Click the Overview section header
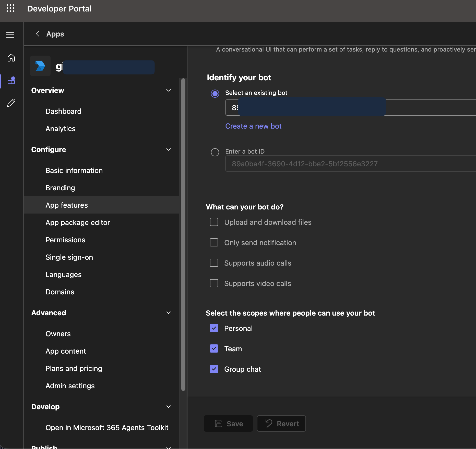This screenshot has width=476, height=449. coord(47,90)
